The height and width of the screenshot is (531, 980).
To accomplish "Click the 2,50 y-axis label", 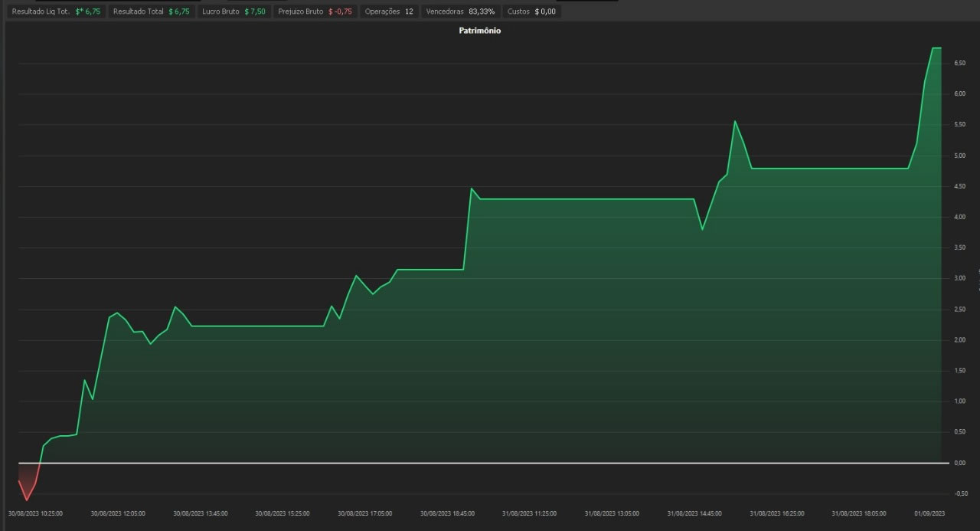I will (960, 309).
